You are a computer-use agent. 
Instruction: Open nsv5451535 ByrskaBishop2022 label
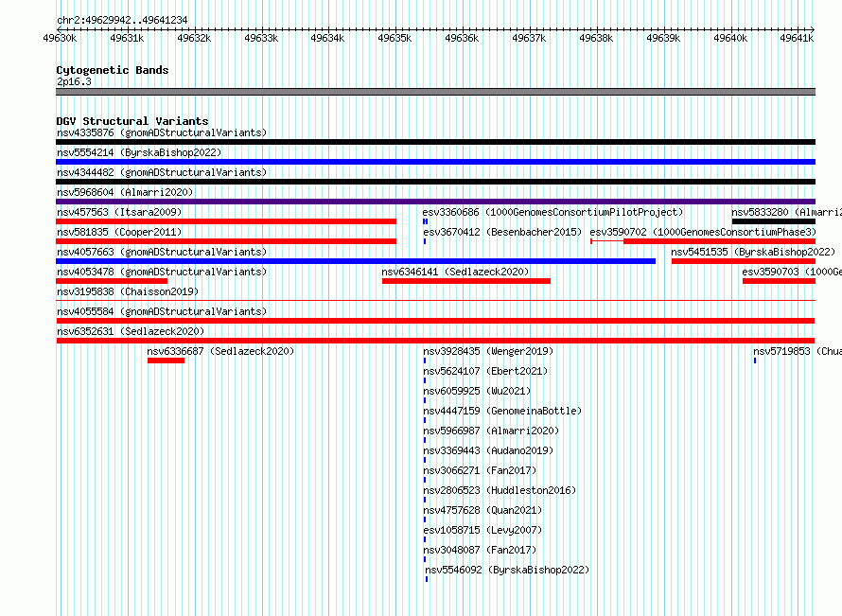[x=753, y=252]
